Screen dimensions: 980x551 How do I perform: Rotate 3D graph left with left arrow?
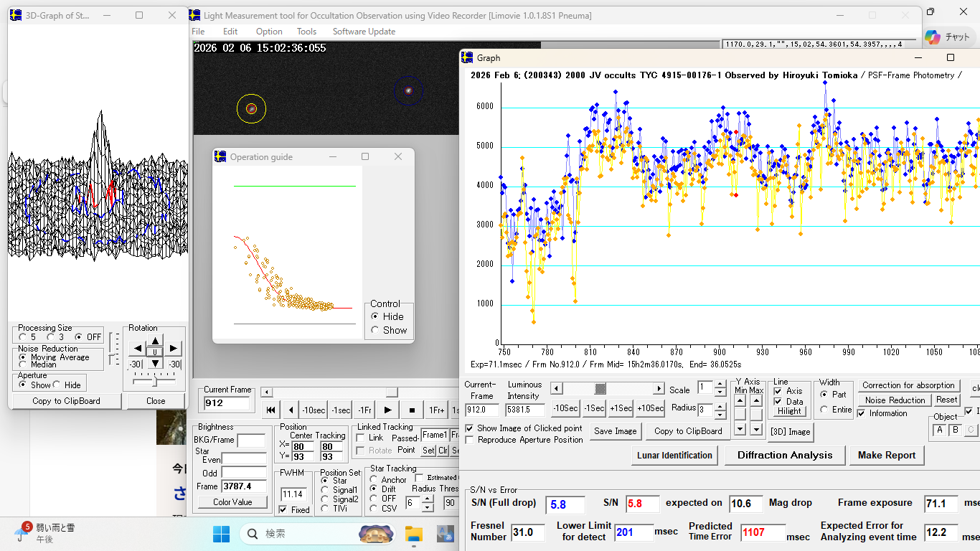[136, 349]
